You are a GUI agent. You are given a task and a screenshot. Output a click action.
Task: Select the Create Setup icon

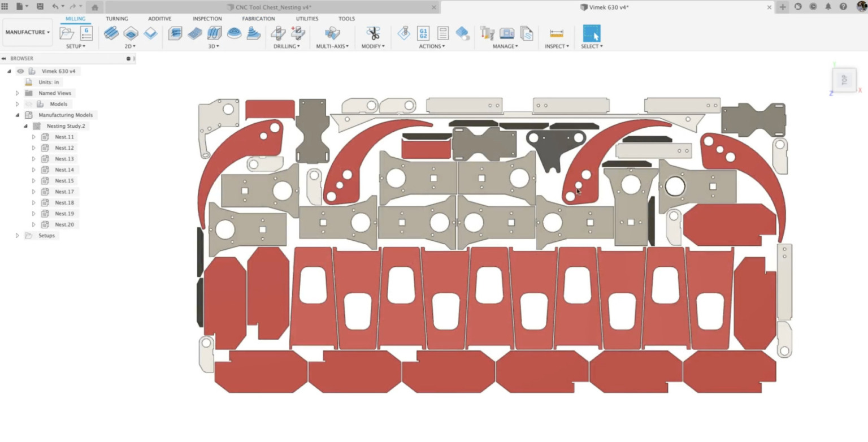click(66, 33)
